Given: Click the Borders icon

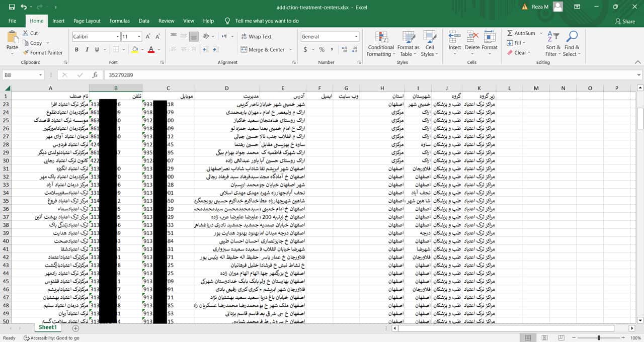Looking at the screenshot, I should (115, 50).
